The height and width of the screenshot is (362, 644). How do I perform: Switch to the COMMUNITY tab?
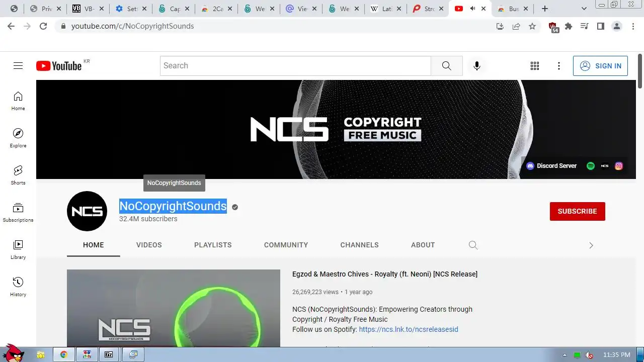pyautogui.click(x=286, y=245)
